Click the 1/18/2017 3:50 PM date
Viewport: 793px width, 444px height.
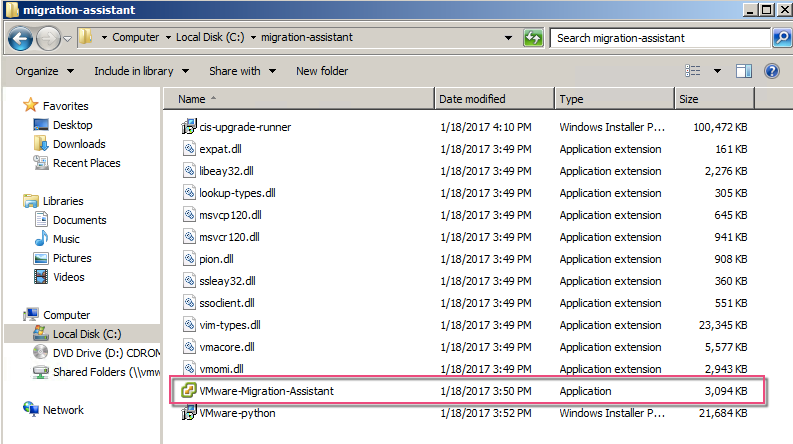click(486, 391)
